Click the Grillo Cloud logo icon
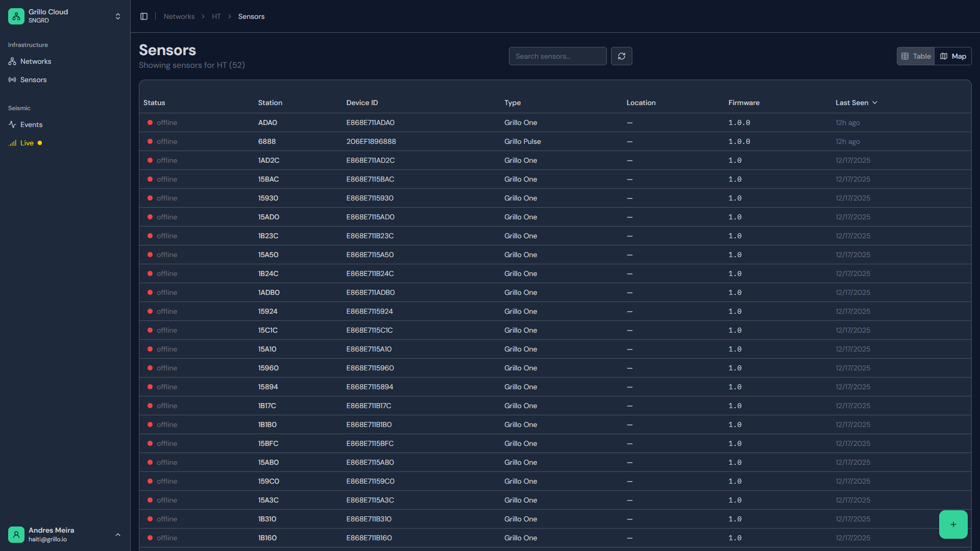980x551 pixels. point(16,16)
